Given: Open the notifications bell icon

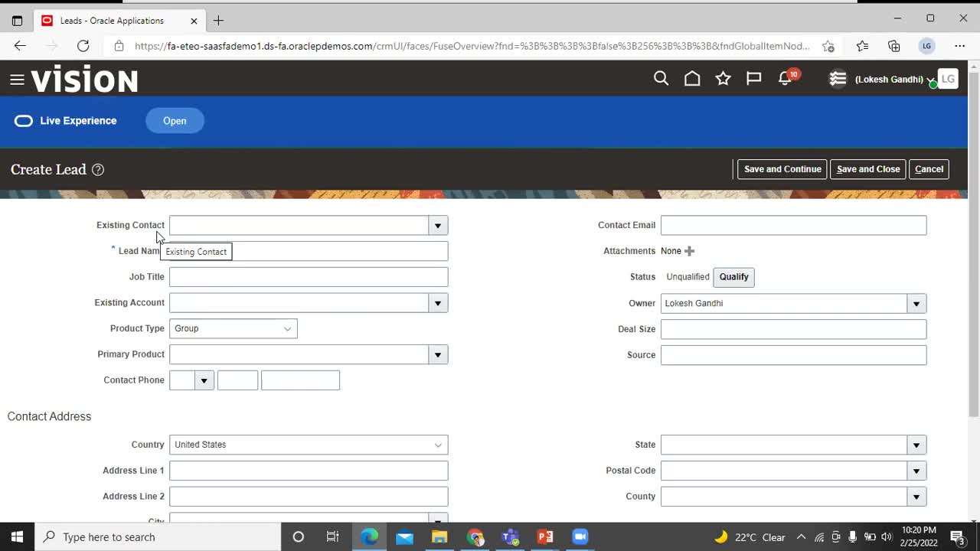Looking at the screenshot, I should tap(785, 78).
